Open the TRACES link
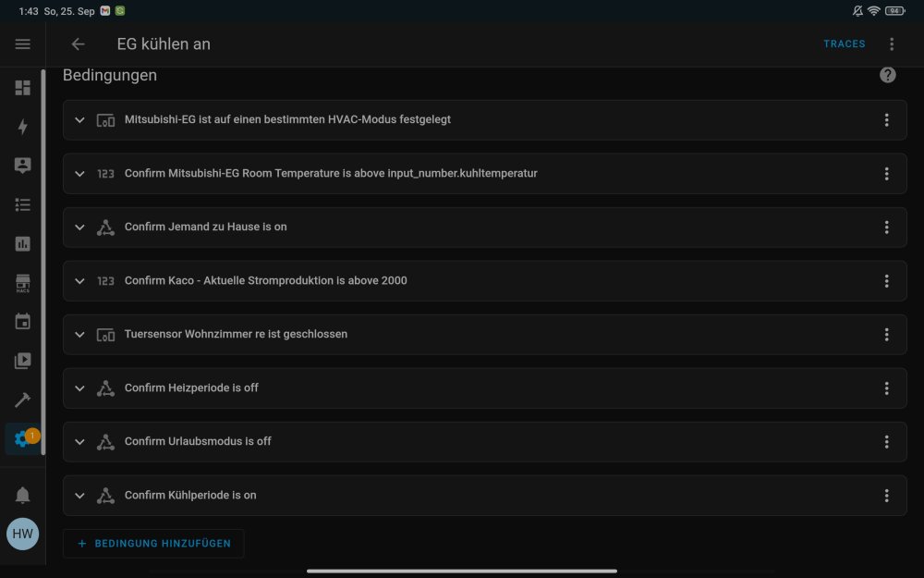Screen dimensions: 924x578 tap(844, 43)
